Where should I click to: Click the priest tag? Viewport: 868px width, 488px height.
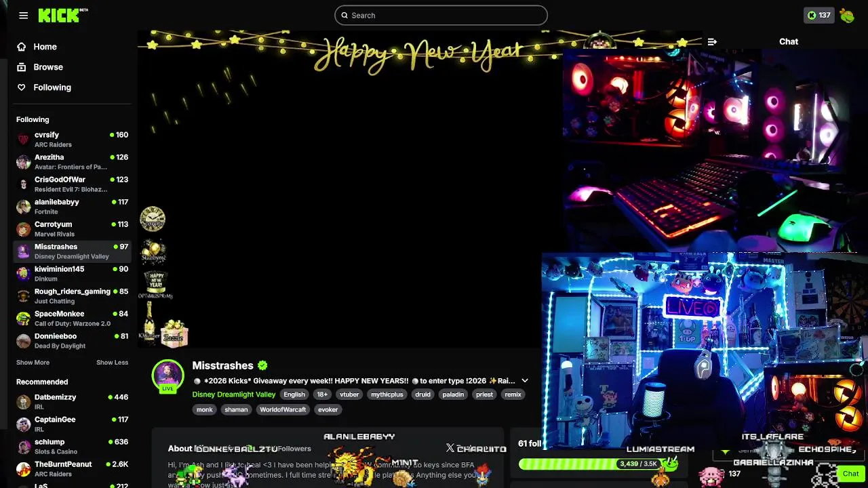coord(484,394)
